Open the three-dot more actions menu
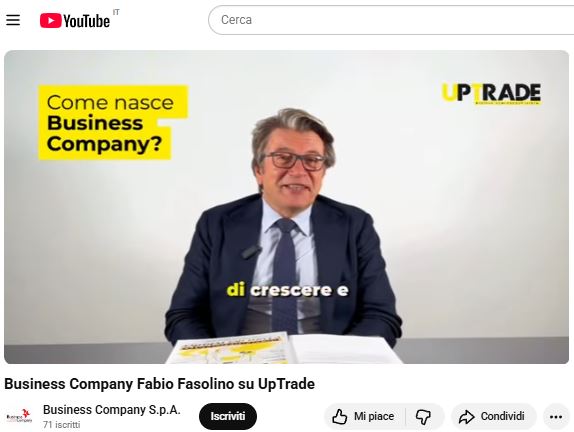The height and width of the screenshot is (432, 574). (x=556, y=417)
